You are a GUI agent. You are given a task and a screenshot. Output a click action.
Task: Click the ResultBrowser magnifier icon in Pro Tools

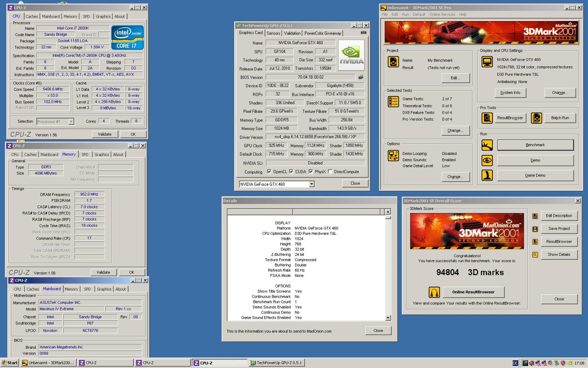487,118
